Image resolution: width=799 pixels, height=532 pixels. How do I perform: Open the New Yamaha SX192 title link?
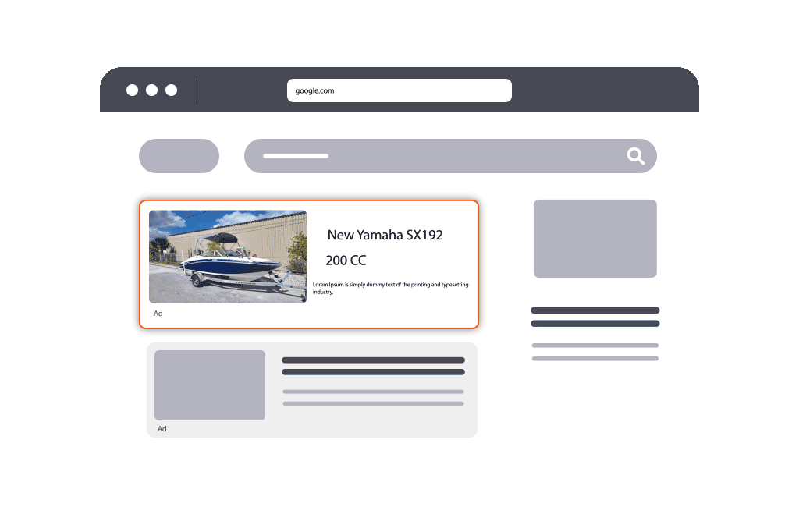pos(385,235)
